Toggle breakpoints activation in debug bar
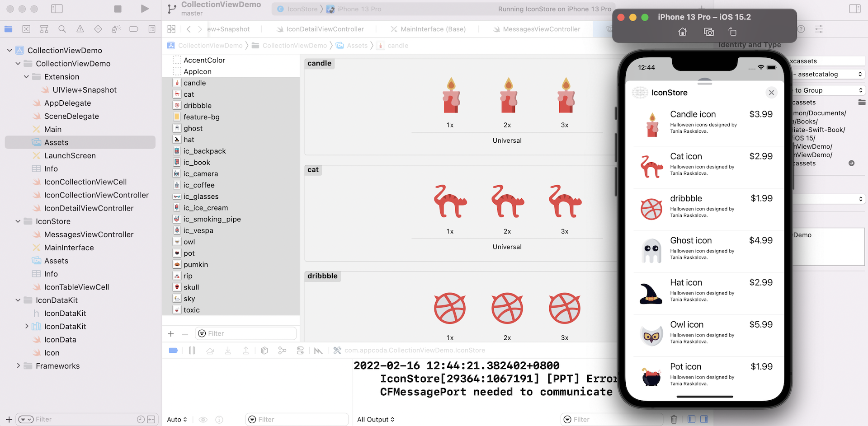The image size is (868, 426). [x=173, y=351]
